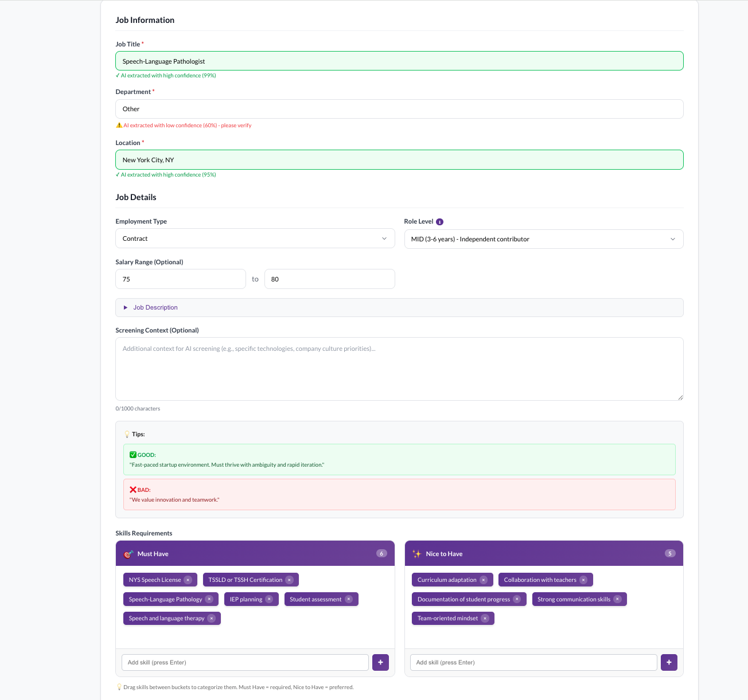Click the Job Information heading
The height and width of the screenshot is (700, 748).
[x=145, y=20]
